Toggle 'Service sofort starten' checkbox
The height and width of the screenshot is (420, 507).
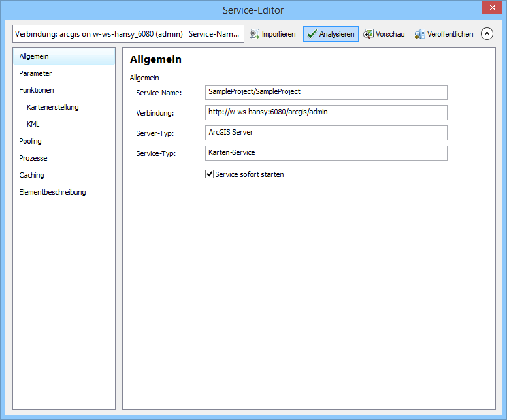210,174
